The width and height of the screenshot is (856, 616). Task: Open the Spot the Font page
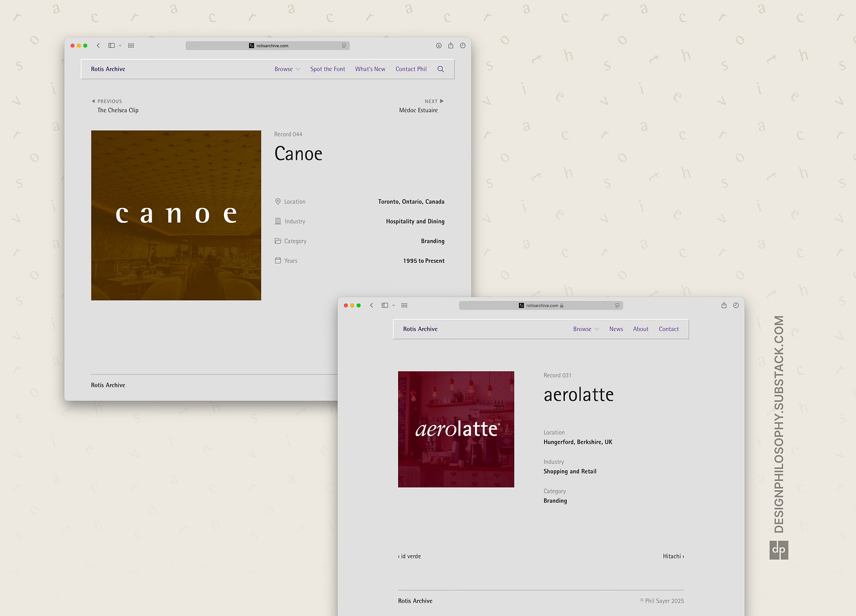[327, 69]
